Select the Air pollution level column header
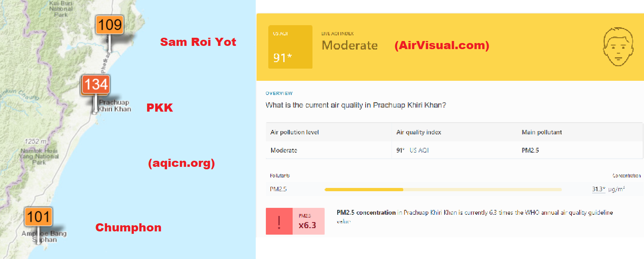This screenshot has width=644, height=259. click(295, 132)
